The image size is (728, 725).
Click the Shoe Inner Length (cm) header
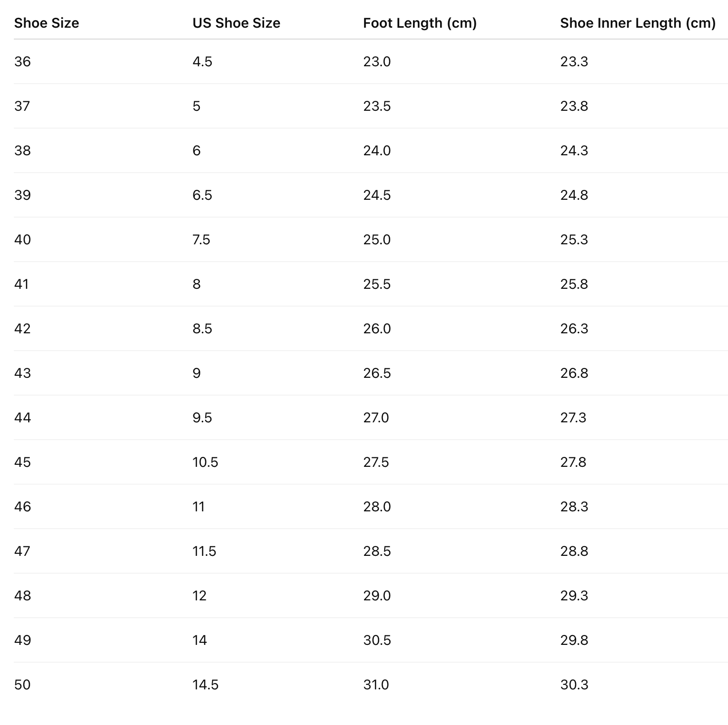click(x=637, y=23)
